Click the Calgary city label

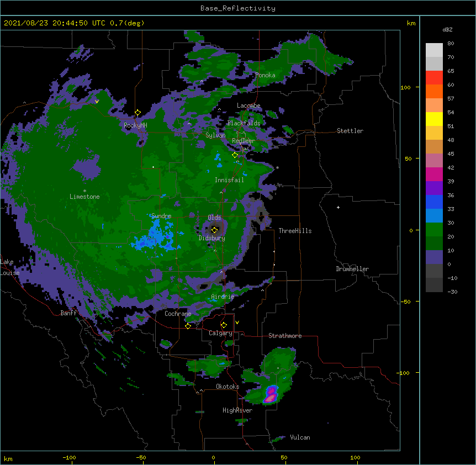pyautogui.click(x=220, y=333)
